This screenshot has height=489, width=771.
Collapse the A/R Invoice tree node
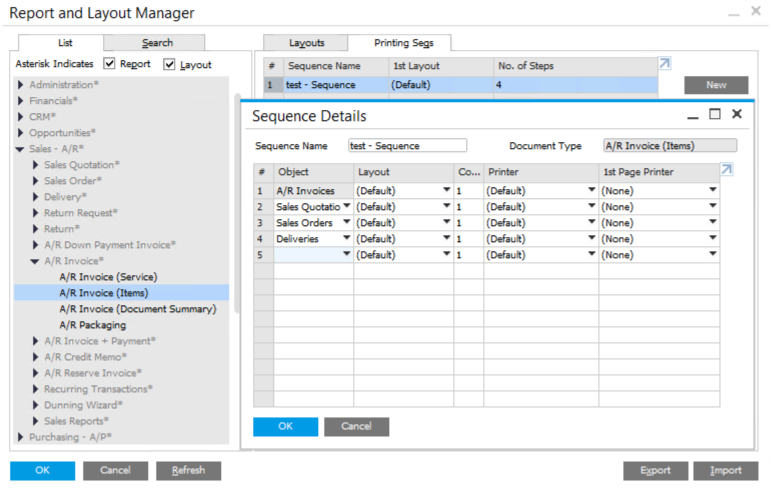(37, 261)
